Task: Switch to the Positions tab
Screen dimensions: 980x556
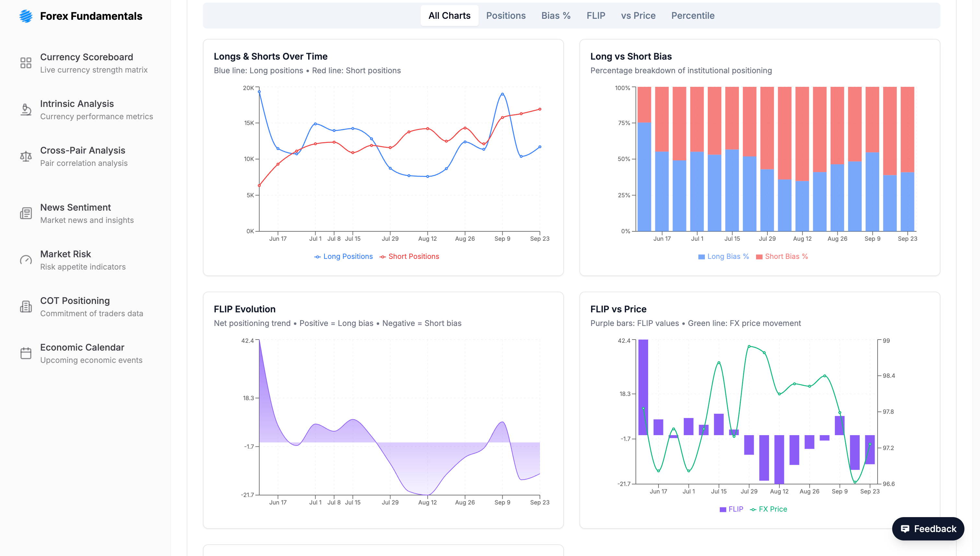Action: point(506,16)
